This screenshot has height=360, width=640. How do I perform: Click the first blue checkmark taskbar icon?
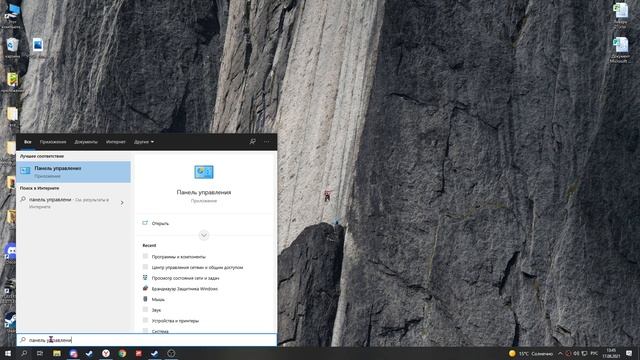coord(89,353)
